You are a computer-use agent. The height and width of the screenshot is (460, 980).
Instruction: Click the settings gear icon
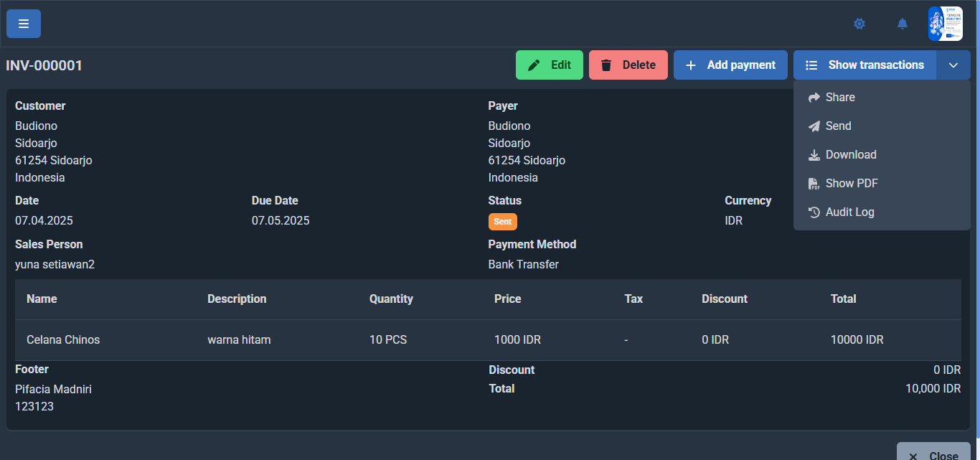(x=859, y=24)
